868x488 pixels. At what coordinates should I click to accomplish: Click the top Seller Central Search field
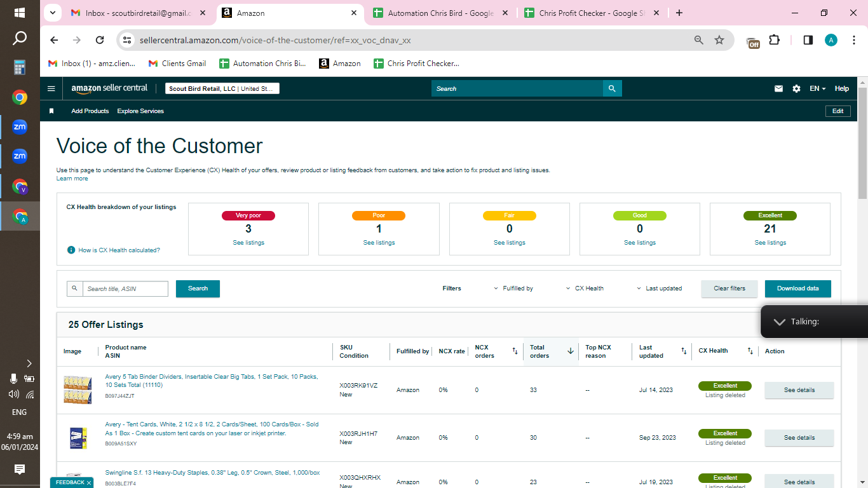(517, 89)
